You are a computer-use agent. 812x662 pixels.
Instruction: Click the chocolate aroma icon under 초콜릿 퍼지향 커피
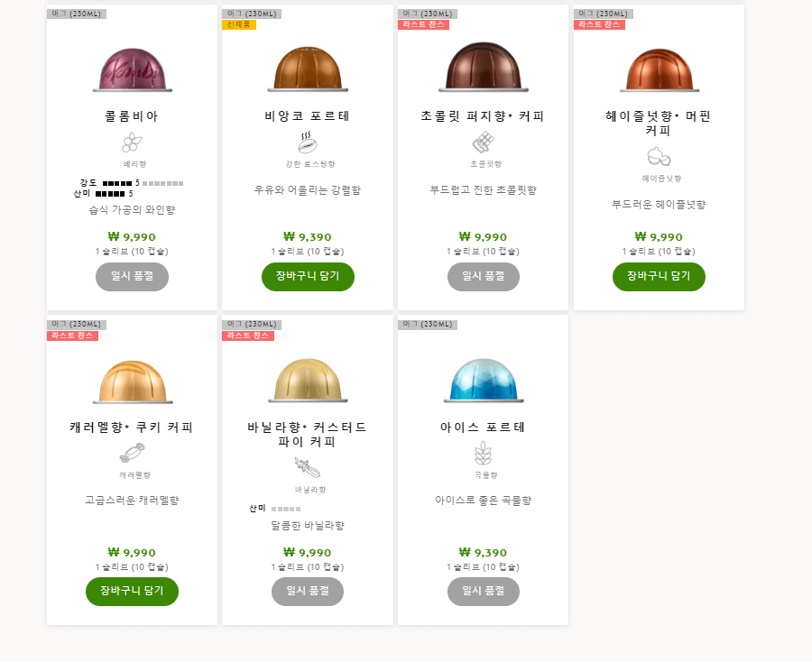(483, 143)
